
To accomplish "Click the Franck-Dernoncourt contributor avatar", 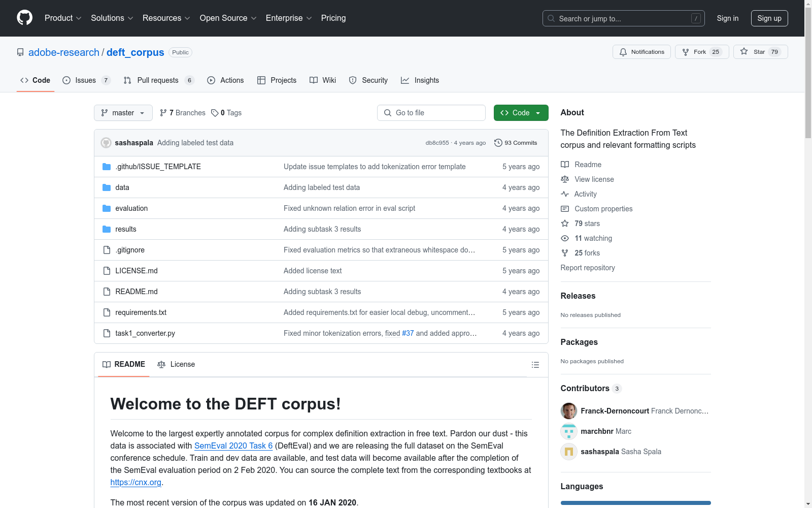I will tap(569, 411).
